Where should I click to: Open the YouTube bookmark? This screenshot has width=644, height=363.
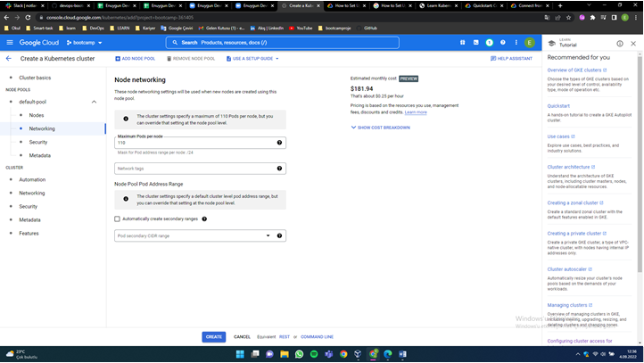301,29
